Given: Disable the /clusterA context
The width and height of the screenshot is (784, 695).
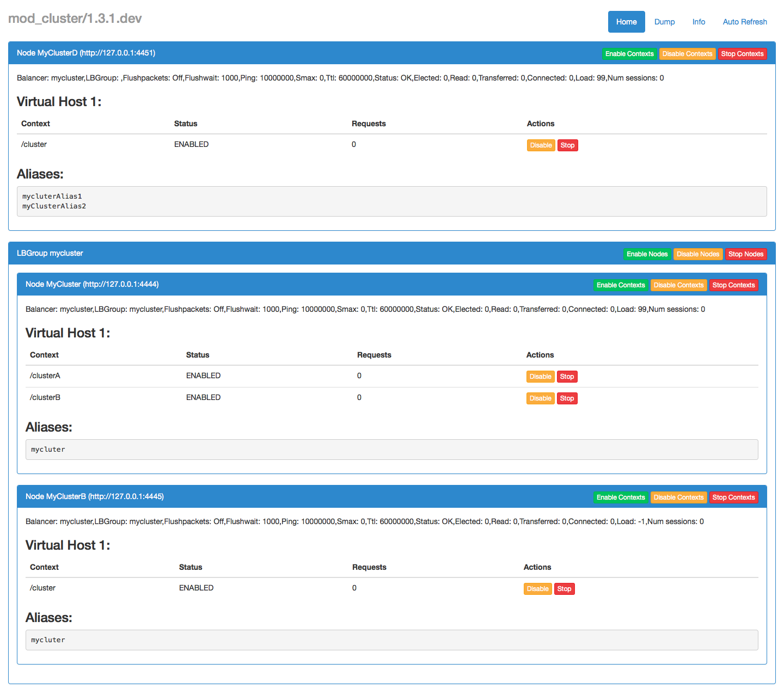Looking at the screenshot, I should click(x=540, y=377).
